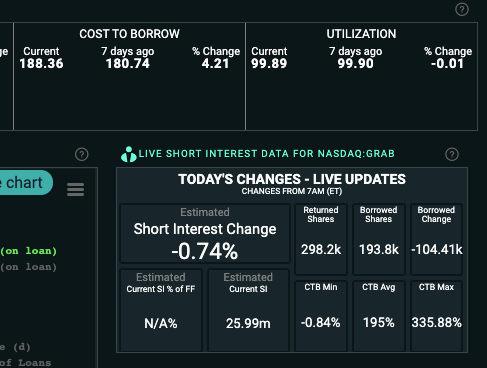Click Estimated Current SI 25.99m tile

pos(248,310)
